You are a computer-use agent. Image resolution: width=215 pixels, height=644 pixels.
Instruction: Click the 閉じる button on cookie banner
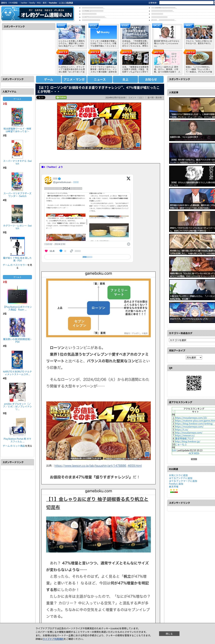(169, 634)
